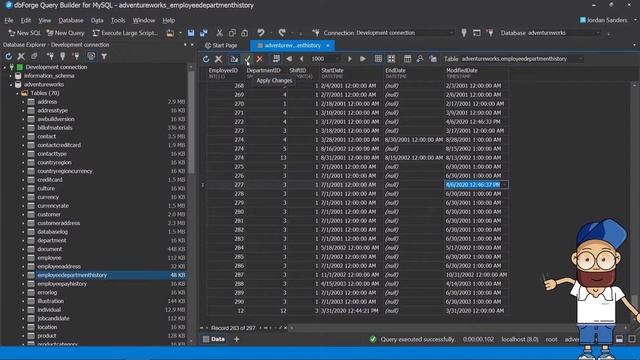Image resolution: width=640 pixels, height=360 pixels.
Task: Select the employee table in the tree
Action: tap(49, 258)
